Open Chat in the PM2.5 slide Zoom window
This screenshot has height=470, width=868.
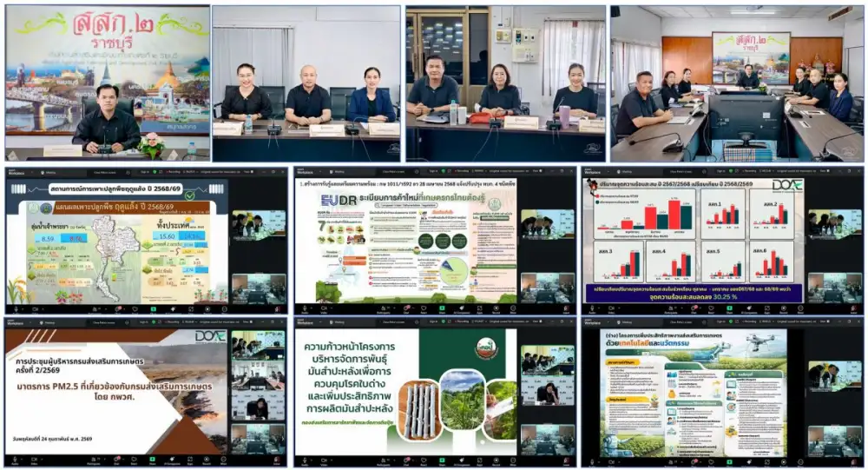click(x=117, y=460)
